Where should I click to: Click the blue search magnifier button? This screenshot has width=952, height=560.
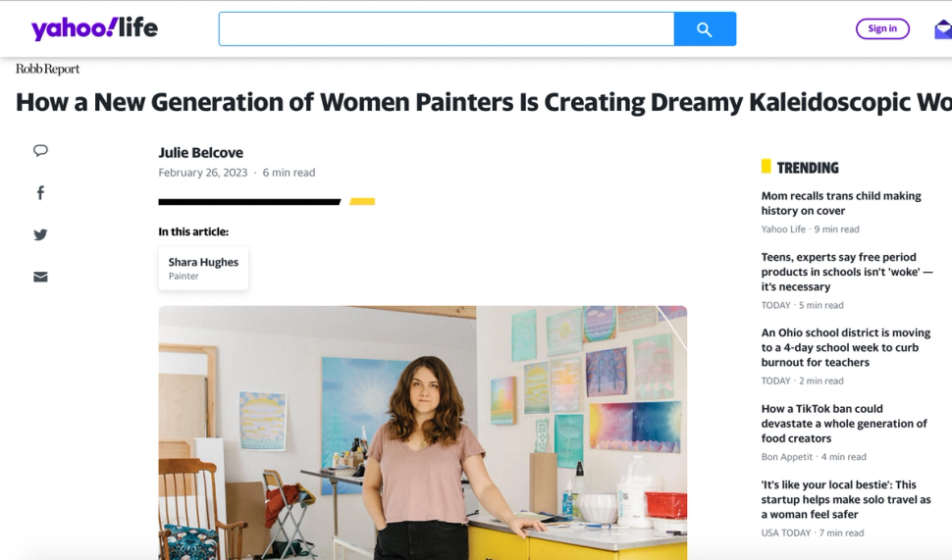(705, 29)
